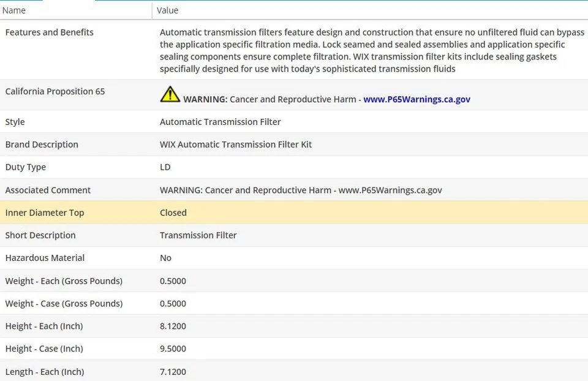Screen dimensions: 588x381
Task: Sort by the Name column header
Action: pos(14,10)
